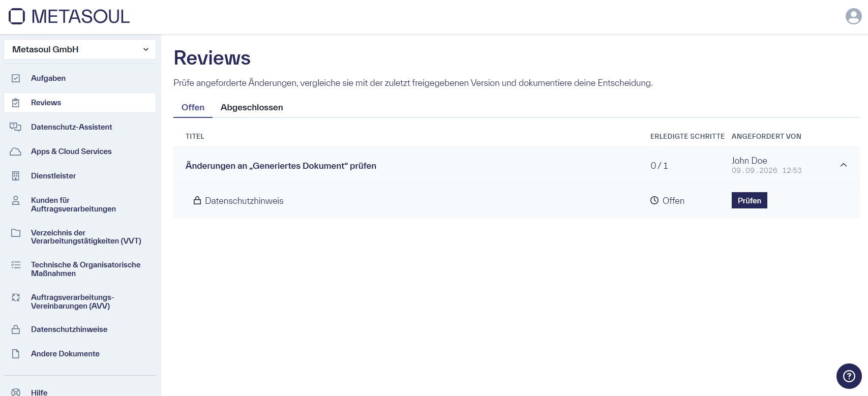Click the lock icon beside Datenschutzhinweis row
Image resolution: width=868 pixels, height=396 pixels.
(x=197, y=201)
